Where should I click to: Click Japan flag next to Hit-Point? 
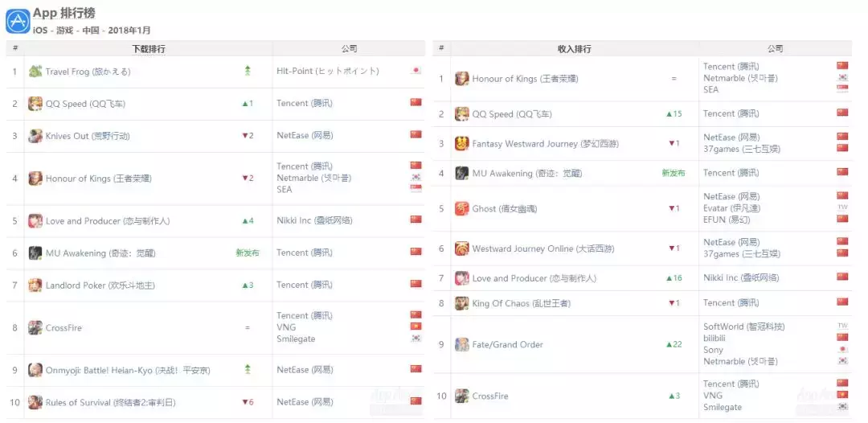(x=416, y=70)
